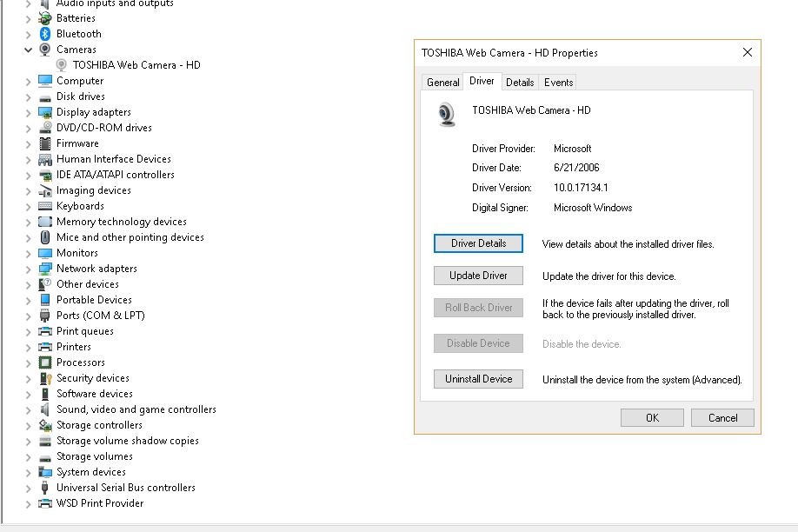Screen dimensions: 798x532
Task: Click the driver date 6/21/2006
Action: [576, 168]
